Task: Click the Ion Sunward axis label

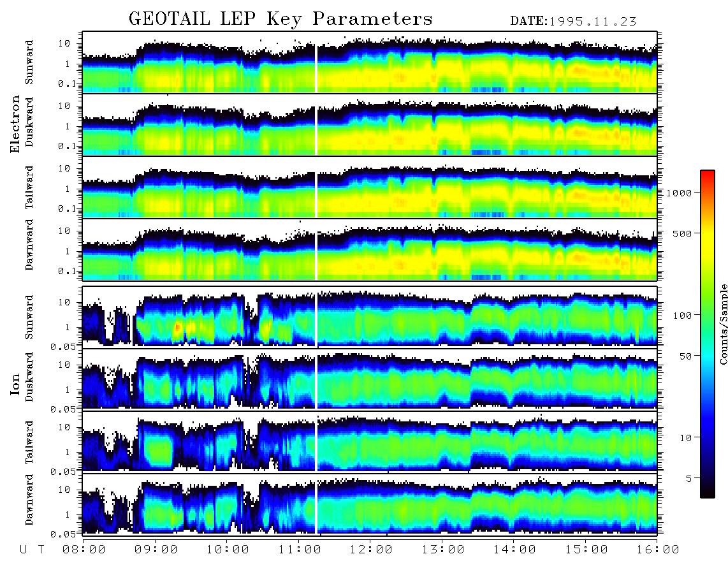Action: pyautogui.click(x=29, y=317)
